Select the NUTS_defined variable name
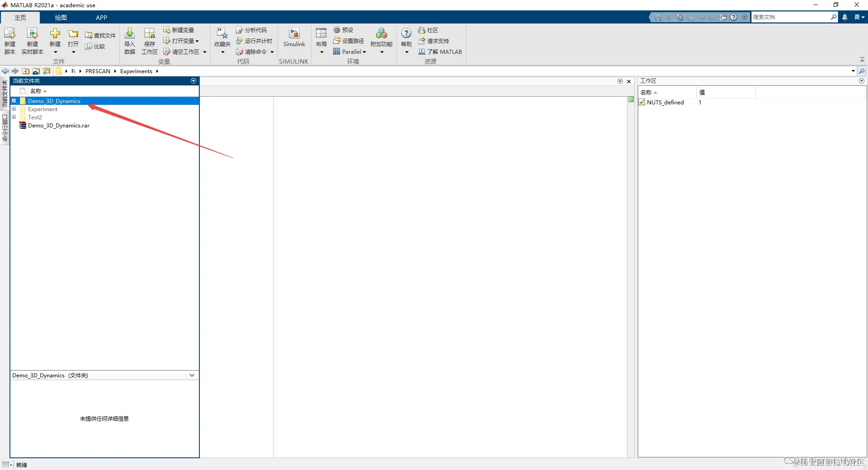The image size is (868, 470). pyautogui.click(x=665, y=102)
